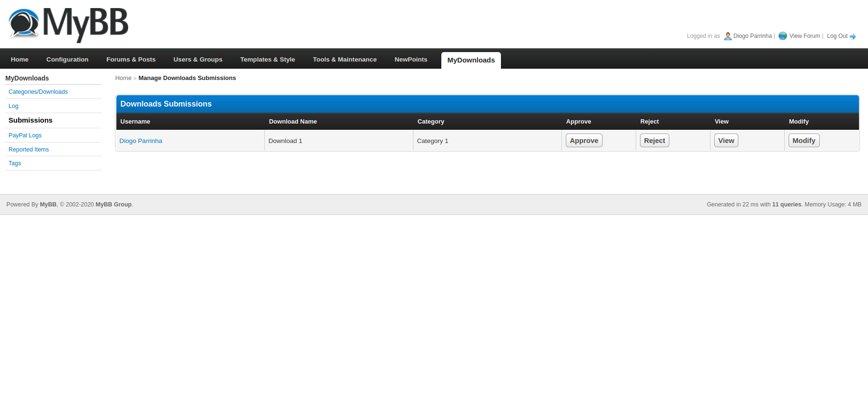Select the Tools & Maintenance tab

click(345, 60)
